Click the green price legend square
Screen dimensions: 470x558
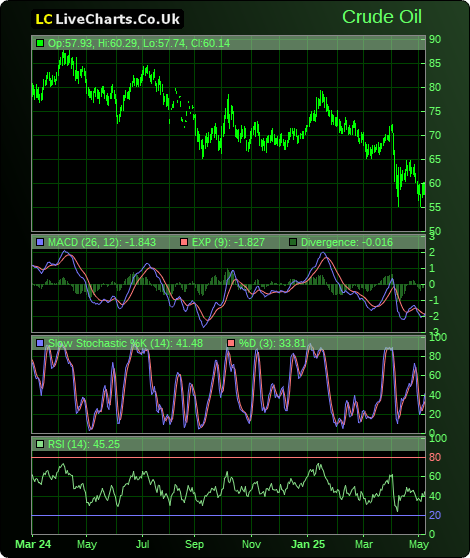40,43
